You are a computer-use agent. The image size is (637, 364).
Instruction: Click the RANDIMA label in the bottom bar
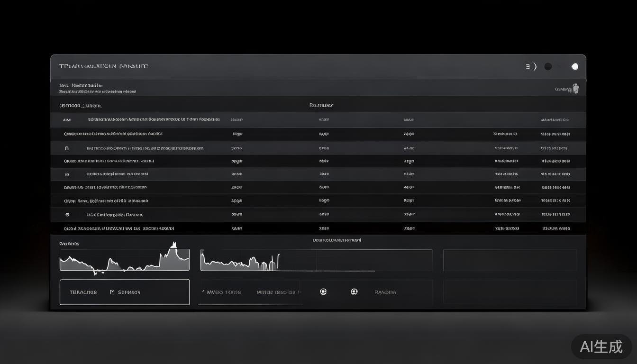click(385, 292)
